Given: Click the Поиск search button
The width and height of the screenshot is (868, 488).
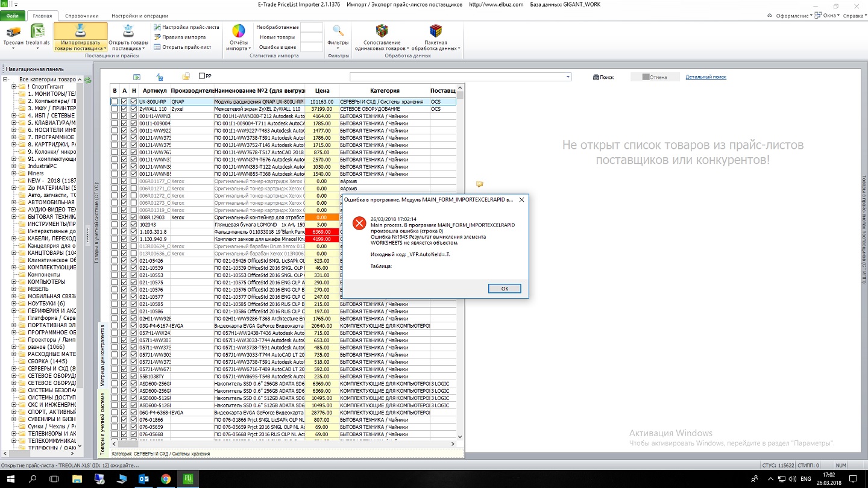Looking at the screenshot, I should coord(603,77).
